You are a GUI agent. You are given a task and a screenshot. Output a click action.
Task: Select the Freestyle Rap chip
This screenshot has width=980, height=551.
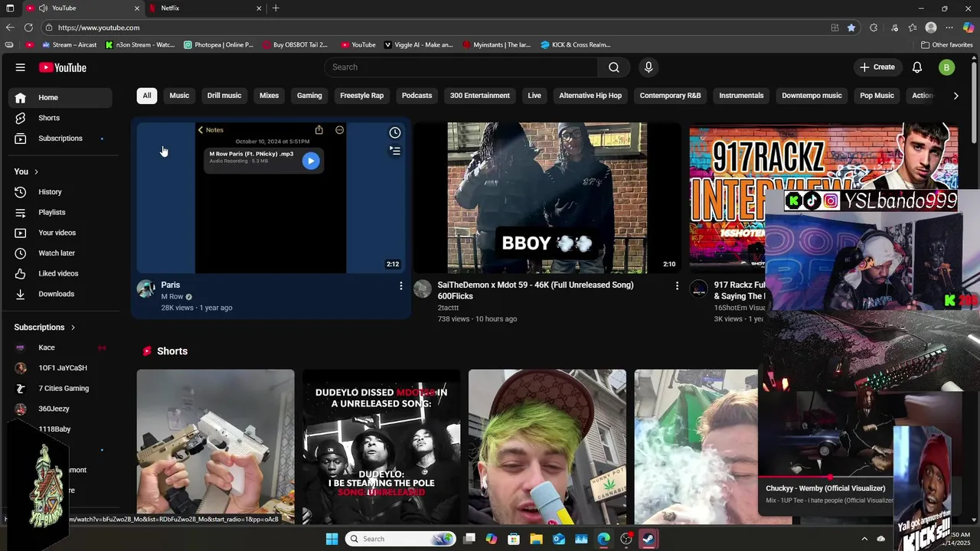tap(362, 96)
